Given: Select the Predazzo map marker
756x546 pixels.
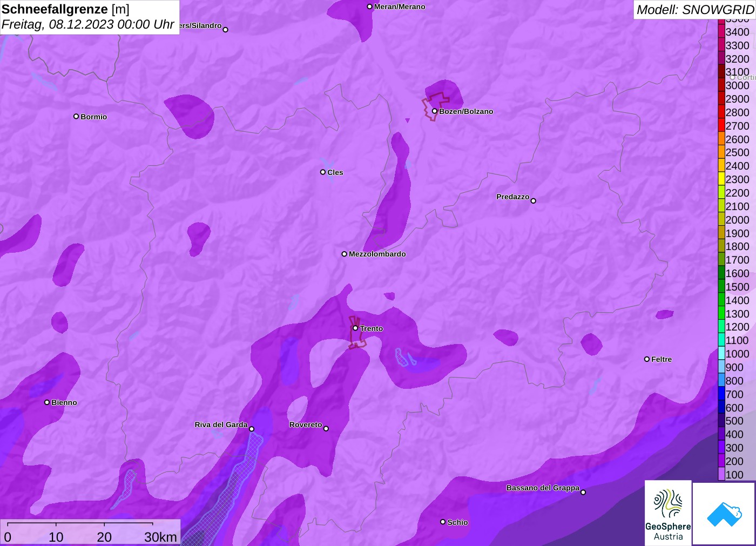Looking at the screenshot, I should 533,201.
